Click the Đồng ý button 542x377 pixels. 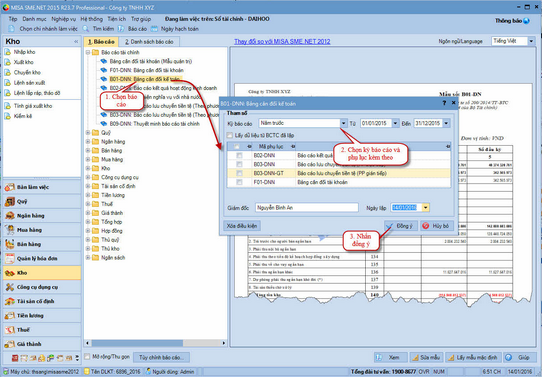[401, 226]
